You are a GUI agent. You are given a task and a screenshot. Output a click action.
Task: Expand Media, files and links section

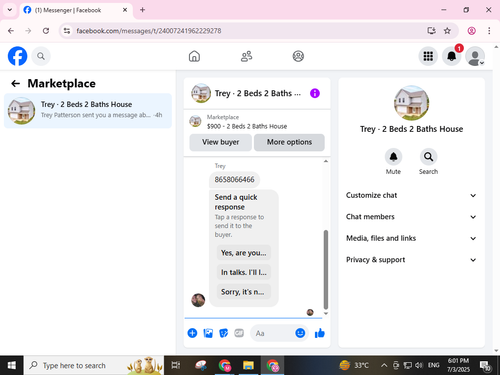[411, 238]
